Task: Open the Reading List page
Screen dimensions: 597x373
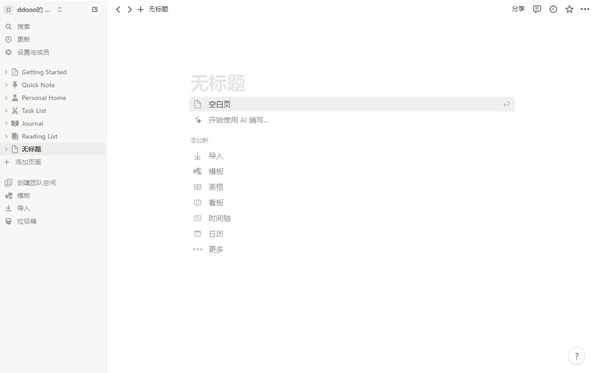Action: click(x=40, y=136)
